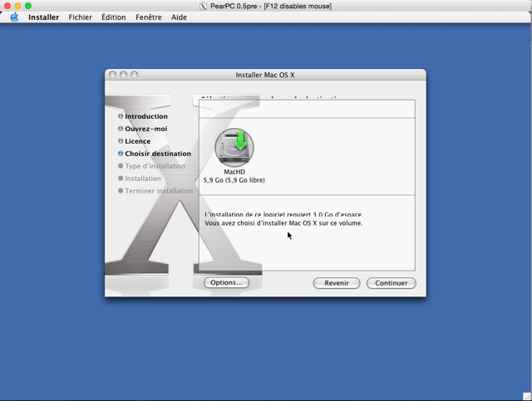This screenshot has height=401, width=532.
Task: Click the X icon in PearPC title bar
Action: (203, 6)
